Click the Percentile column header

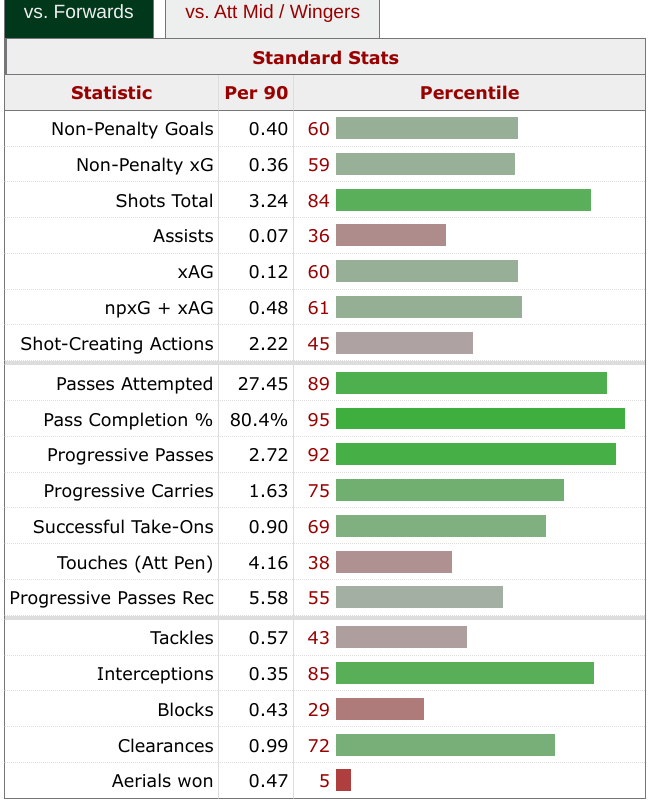coord(469,93)
